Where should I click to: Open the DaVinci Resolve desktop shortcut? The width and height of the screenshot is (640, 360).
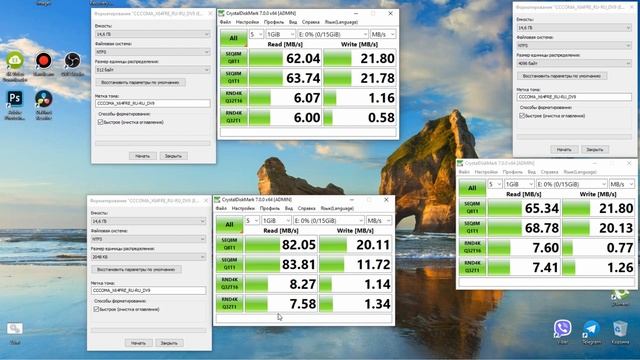44,100
